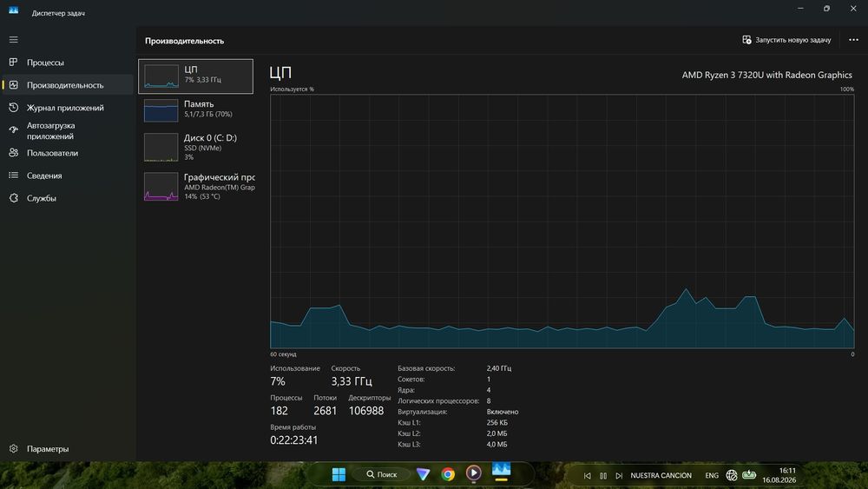Switch to Сведения page
The image size is (868, 489).
68,175
